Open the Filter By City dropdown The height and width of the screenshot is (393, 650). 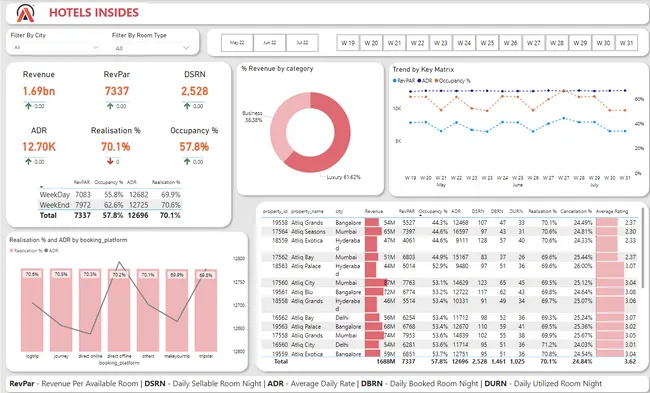pos(55,47)
